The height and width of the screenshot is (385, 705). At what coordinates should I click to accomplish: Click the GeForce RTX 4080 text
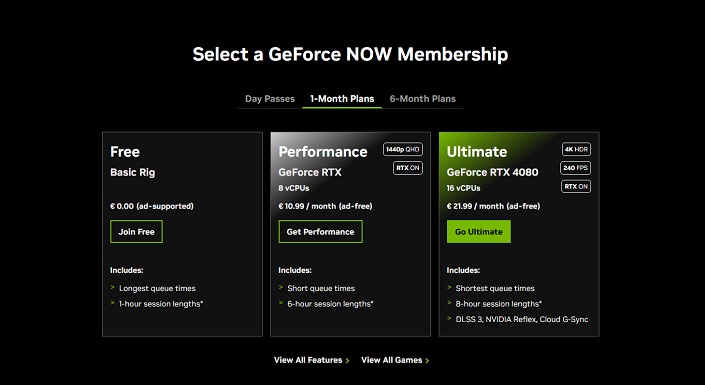(492, 172)
